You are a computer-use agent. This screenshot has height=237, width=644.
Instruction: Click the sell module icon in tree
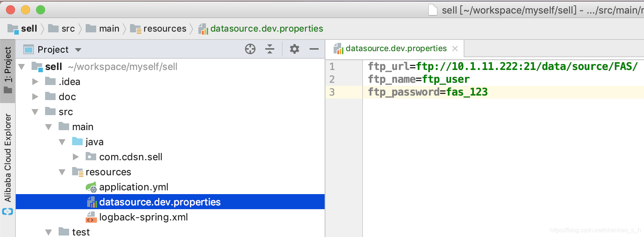(37, 67)
